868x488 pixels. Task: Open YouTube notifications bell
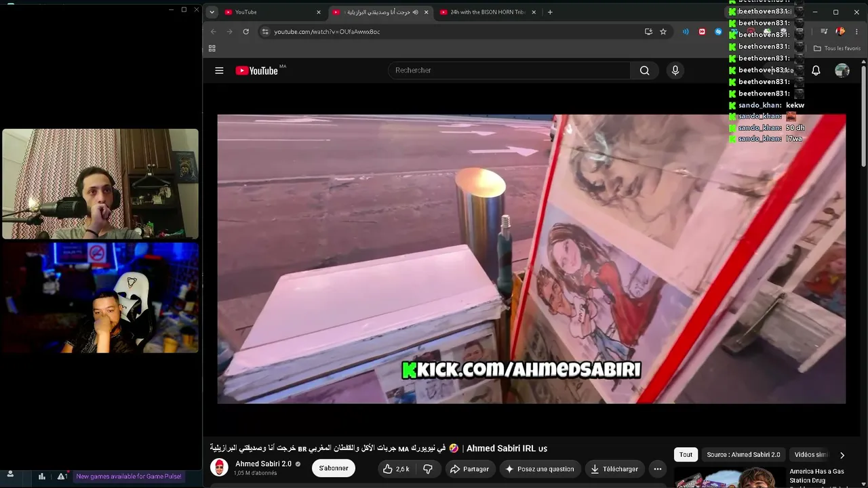816,70
